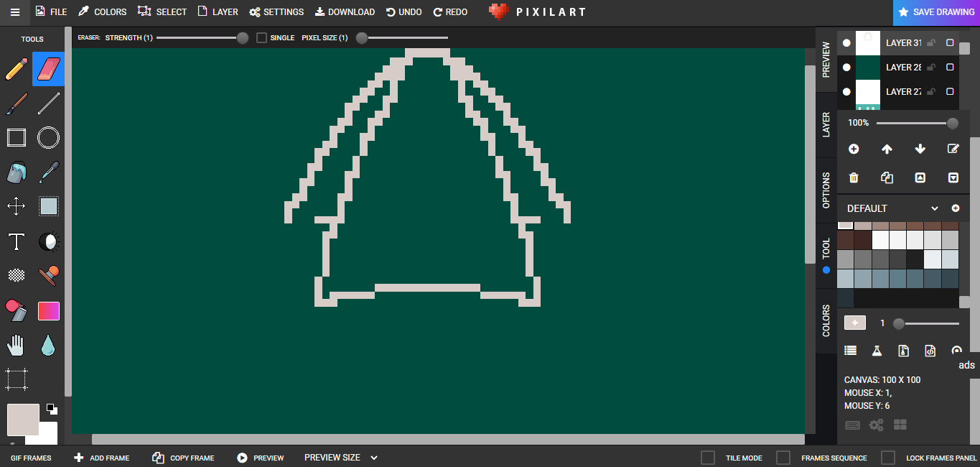
Task: Click Add Frame button
Action: tap(101, 458)
